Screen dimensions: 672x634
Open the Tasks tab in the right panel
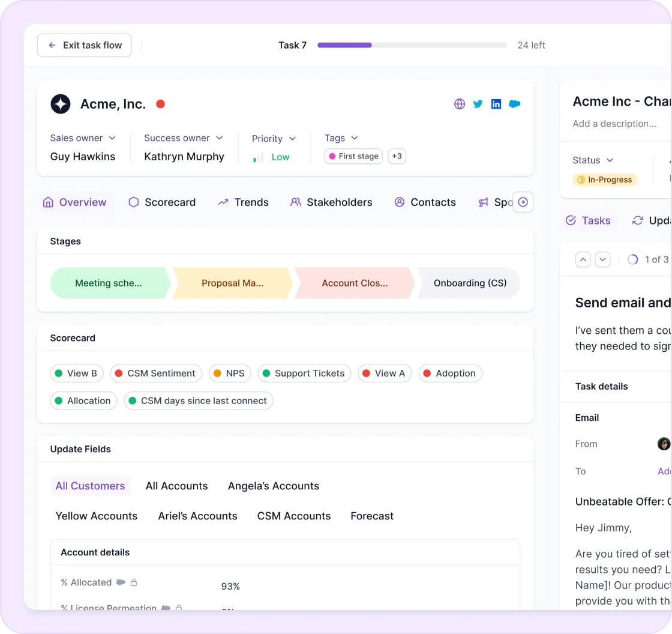pos(588,220)
